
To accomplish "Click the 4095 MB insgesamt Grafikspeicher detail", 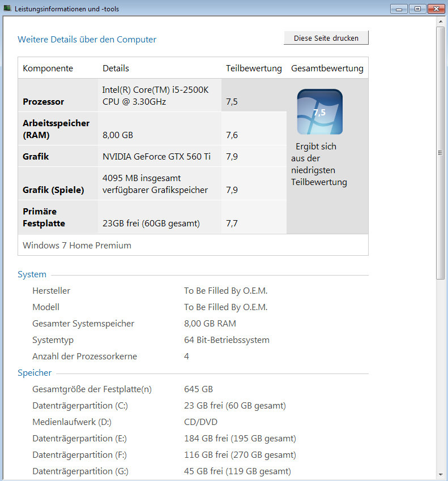I will pyautogui.click(x=155, y=184).
